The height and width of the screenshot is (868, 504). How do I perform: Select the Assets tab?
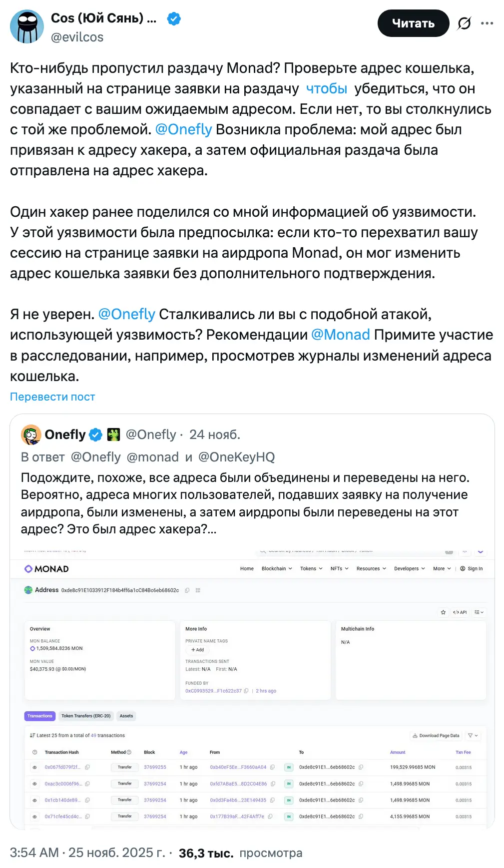click(x=126, y=716)
